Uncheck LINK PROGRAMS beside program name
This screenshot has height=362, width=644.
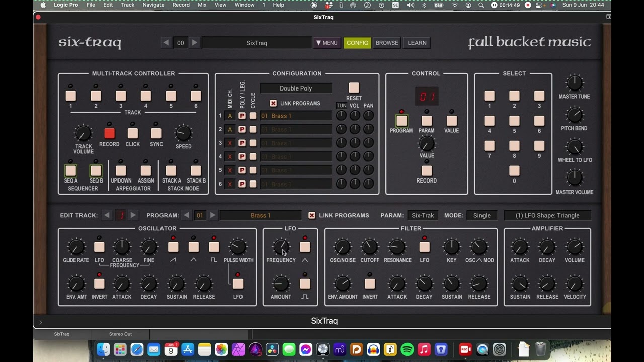pos(312,215)
